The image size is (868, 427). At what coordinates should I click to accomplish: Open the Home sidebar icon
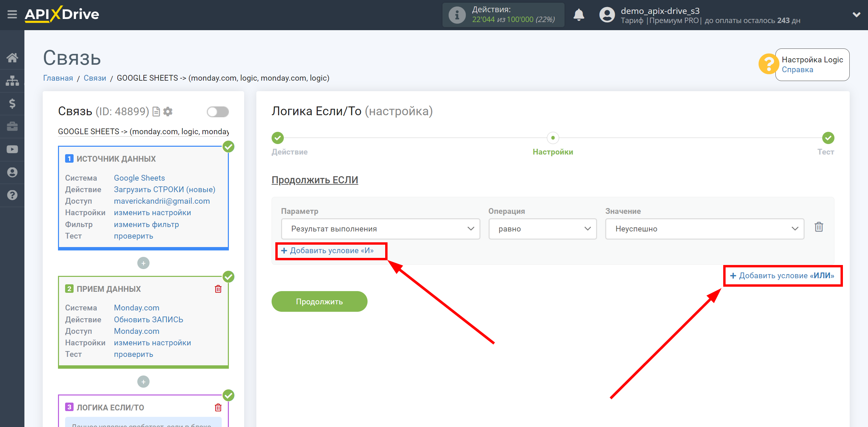click(x=12, y=58)
